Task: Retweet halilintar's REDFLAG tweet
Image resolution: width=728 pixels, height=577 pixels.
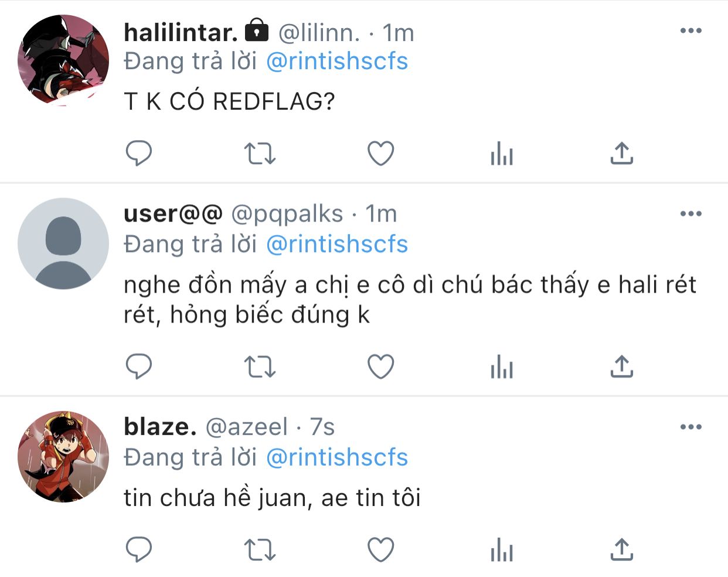Action: 260,153
